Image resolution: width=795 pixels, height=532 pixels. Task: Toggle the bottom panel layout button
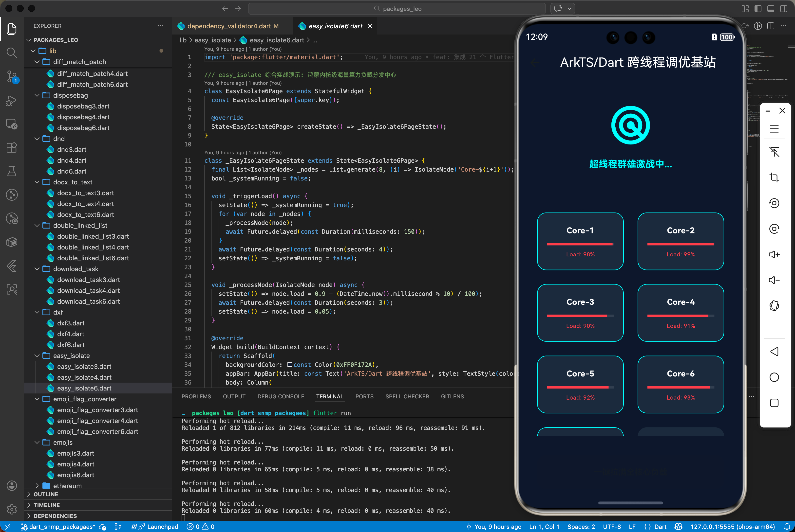point(771,8)
